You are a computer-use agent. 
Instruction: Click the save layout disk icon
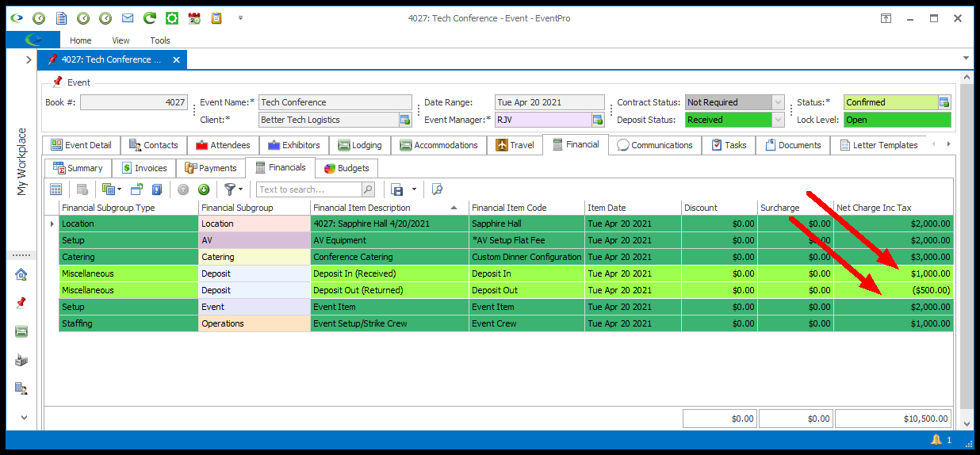click(398, 189)
